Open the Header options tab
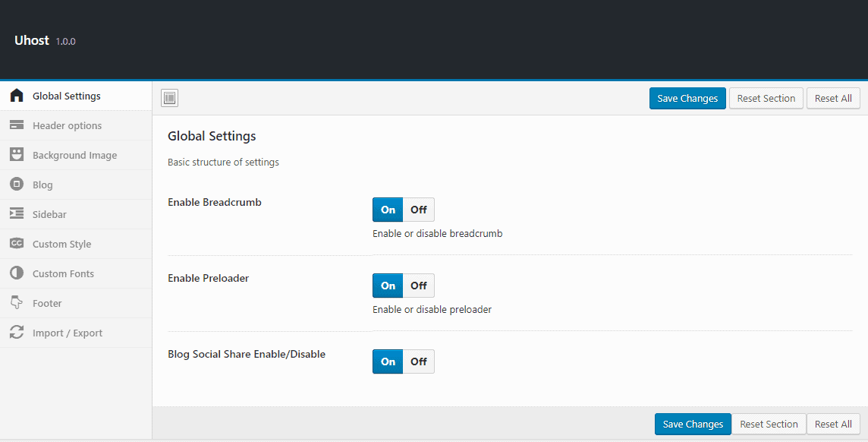 point(67,126)
